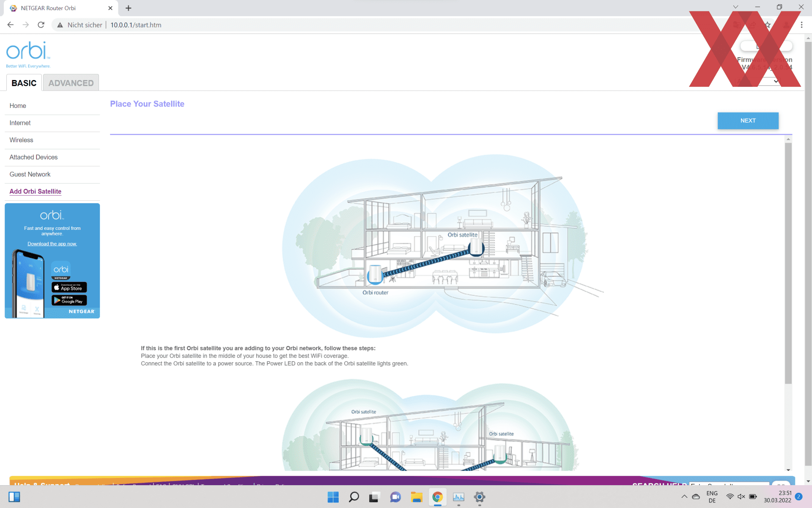Switch to the BASIC tab

pos(24,83)
